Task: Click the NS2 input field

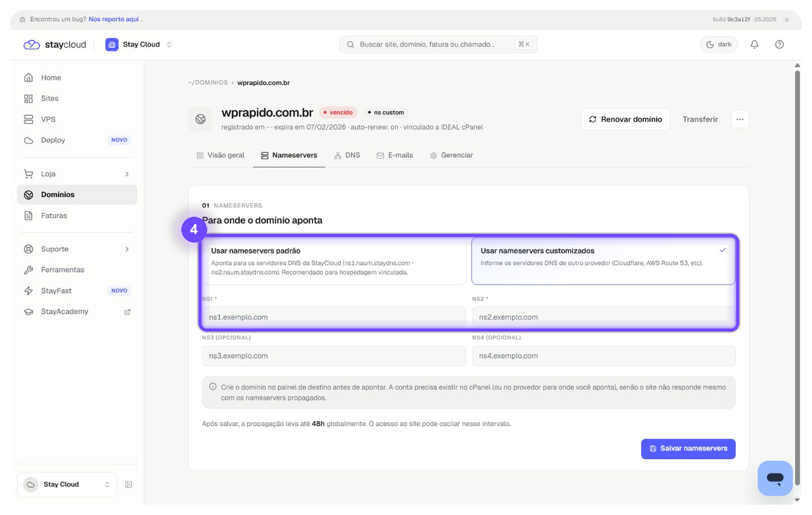Action: pos(604,317)
